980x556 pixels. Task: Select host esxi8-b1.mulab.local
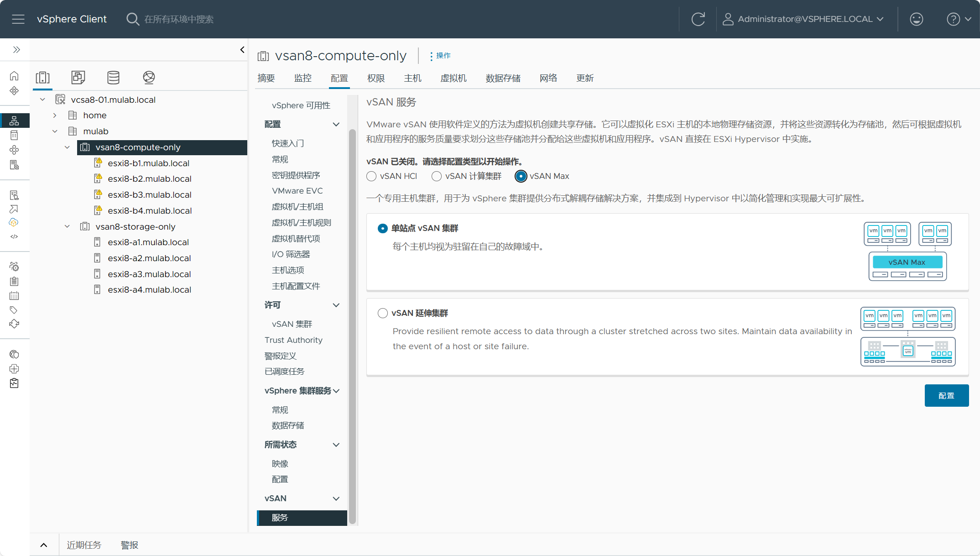pos(148,163)
